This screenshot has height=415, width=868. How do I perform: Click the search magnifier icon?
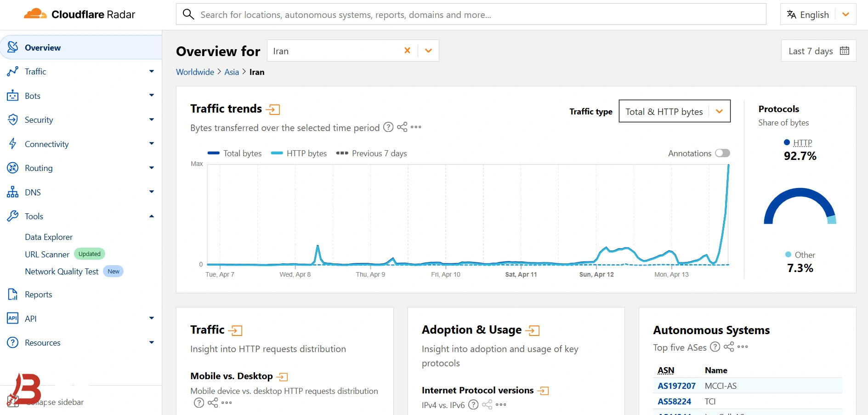(x=188, y=14)
